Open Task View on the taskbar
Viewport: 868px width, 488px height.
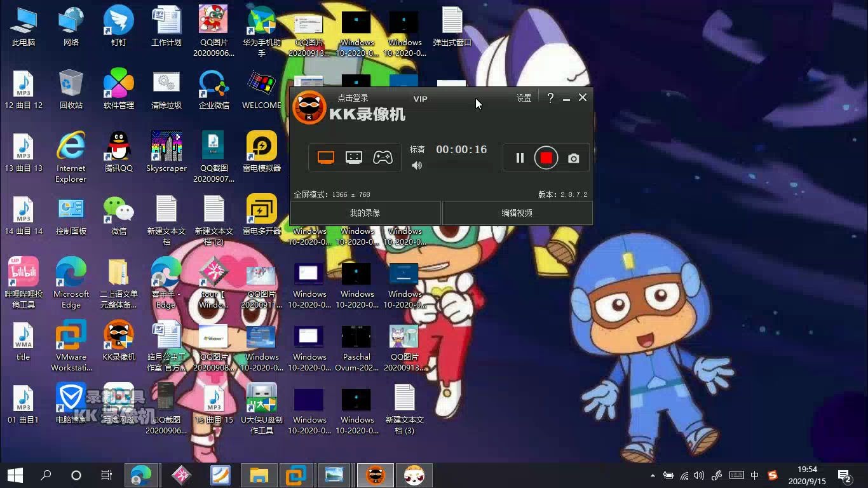[107, 475]
